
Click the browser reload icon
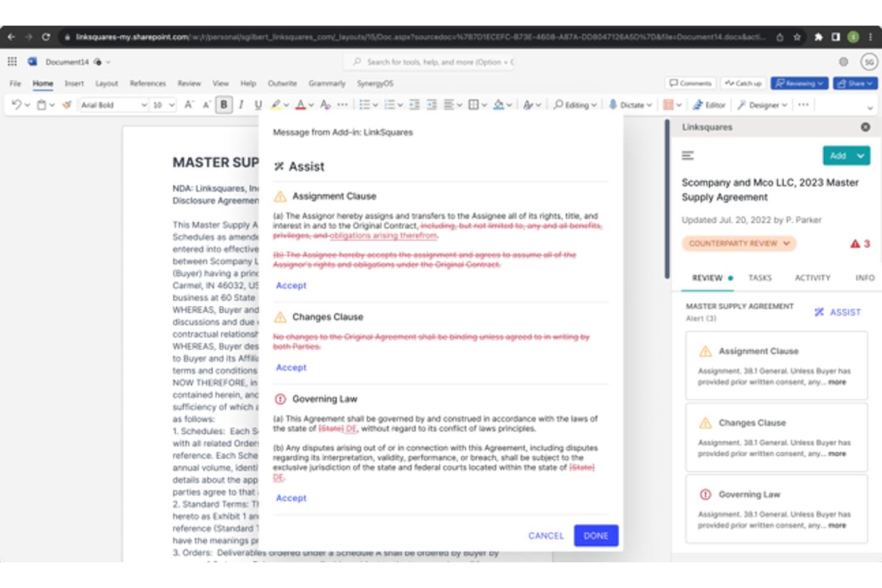pyautogui.click(x=46, y=37)
